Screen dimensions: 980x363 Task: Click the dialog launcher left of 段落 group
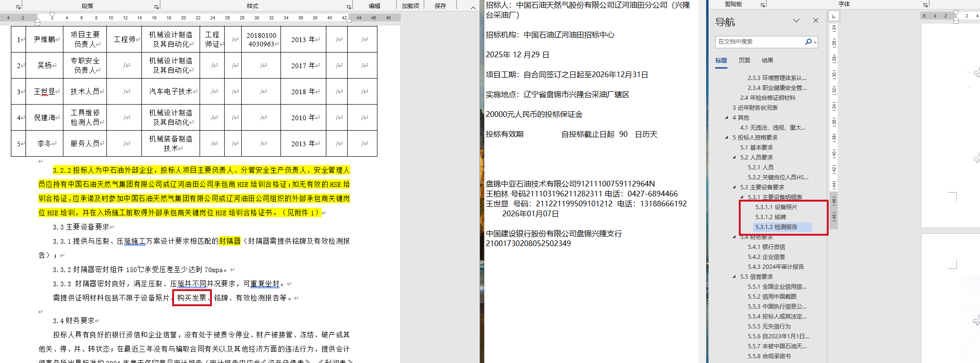[x=18, y=7]
